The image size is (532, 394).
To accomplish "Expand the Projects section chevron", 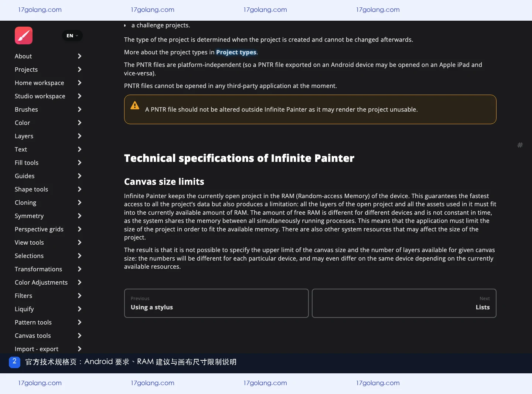I will coord(79,69).
